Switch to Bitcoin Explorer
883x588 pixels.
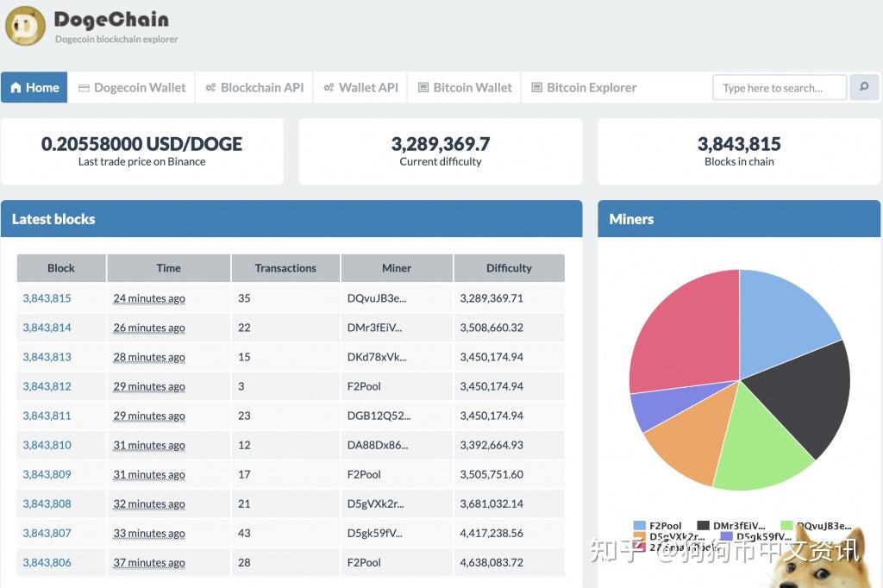[584, 87]
